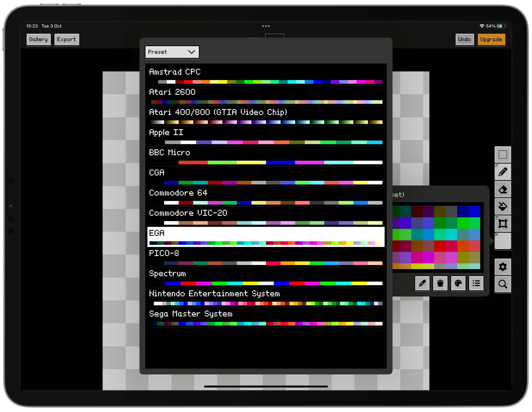Choose the BBC Micro palette preset
The width and height of the screenshot is (532, 412).
tap(266, 156)
